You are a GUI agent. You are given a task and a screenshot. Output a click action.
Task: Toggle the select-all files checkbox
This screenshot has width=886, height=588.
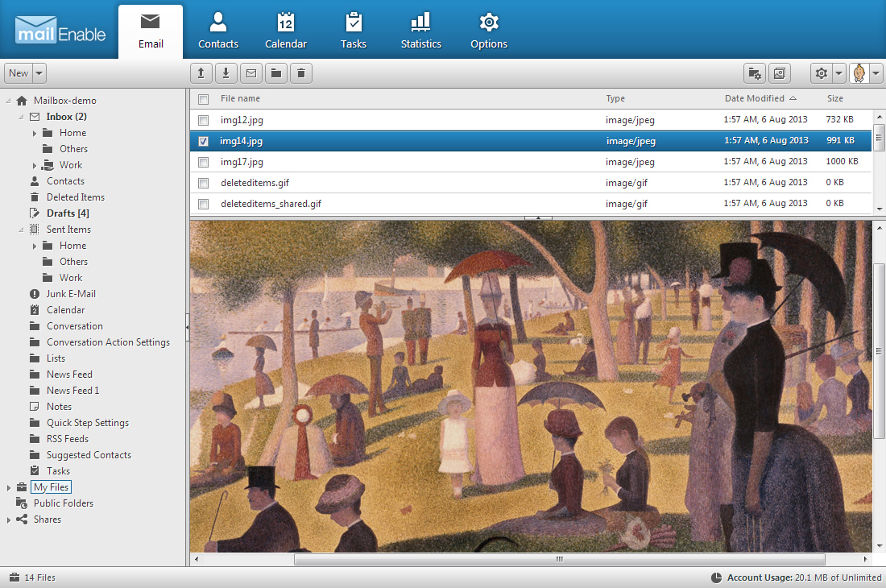[x=204, y=99]
